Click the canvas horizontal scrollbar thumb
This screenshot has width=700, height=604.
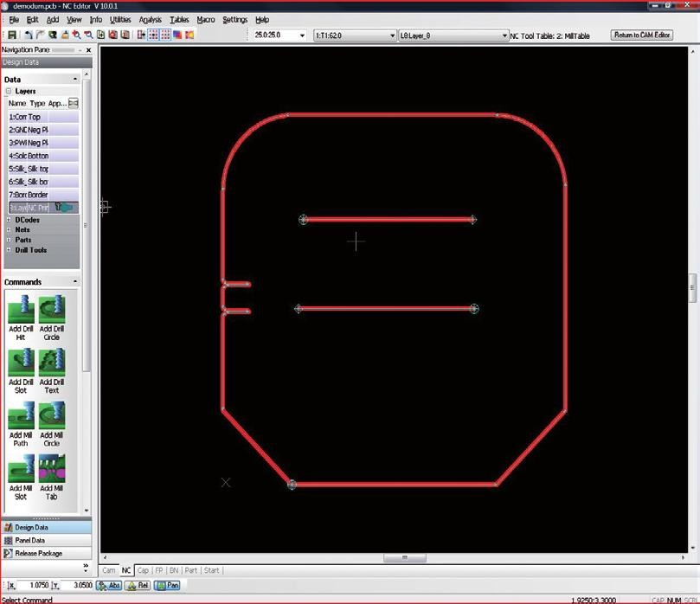[404, 557]
